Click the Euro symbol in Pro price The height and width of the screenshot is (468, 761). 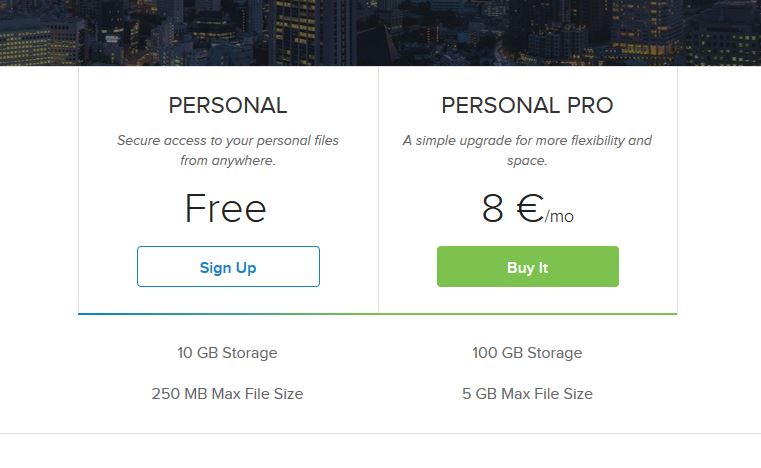tap(530, 208)
